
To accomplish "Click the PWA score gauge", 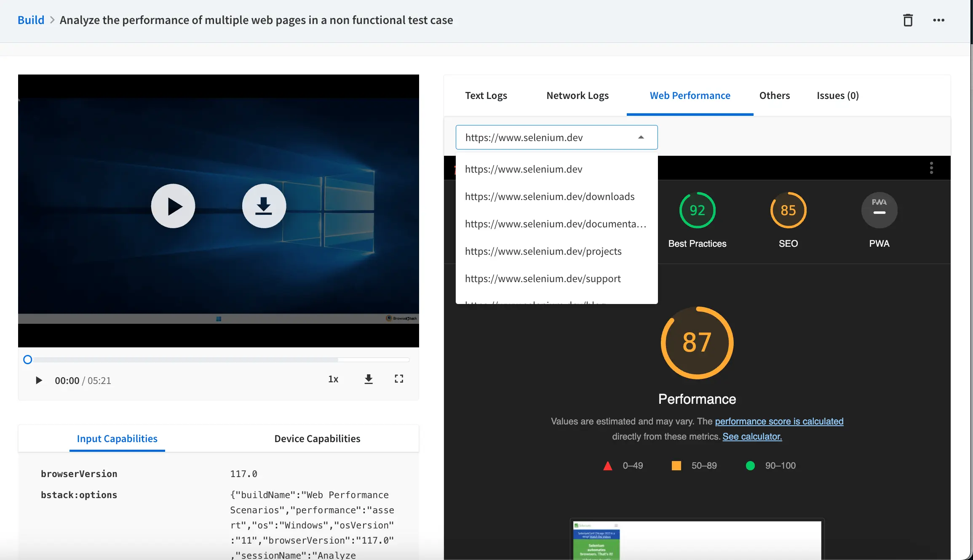I will point(879,210).
